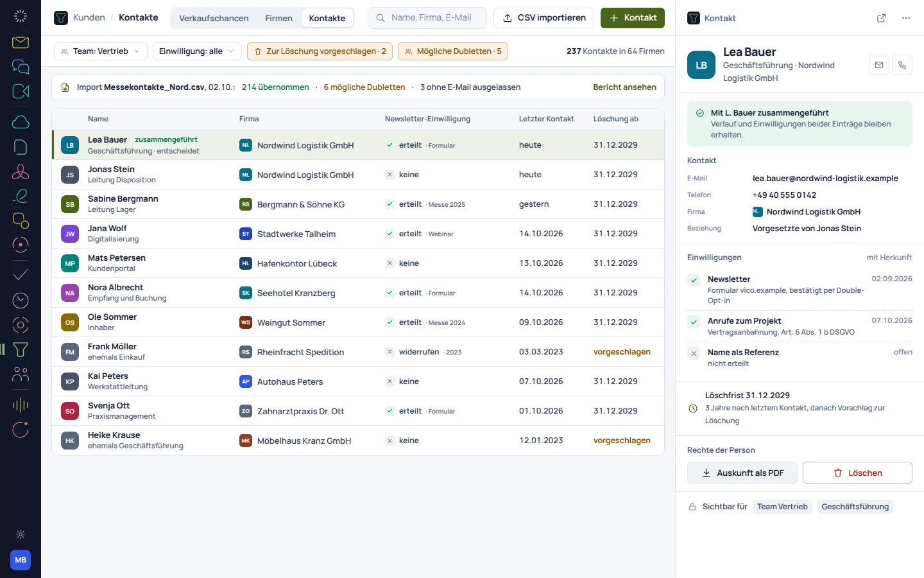924x578 pixels.
Task: Call Lea Bauer via phone icon
Action: pyautogui.click(x=902, y=65)
